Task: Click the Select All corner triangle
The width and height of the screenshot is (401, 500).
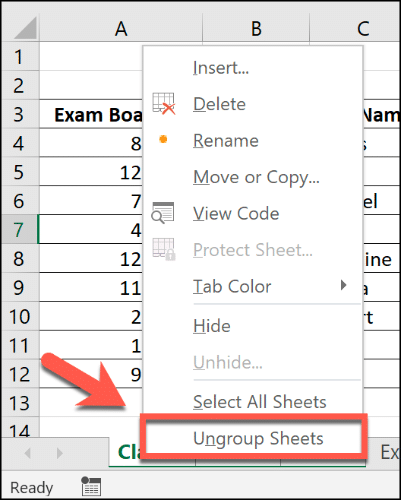Action: [26, 28]
